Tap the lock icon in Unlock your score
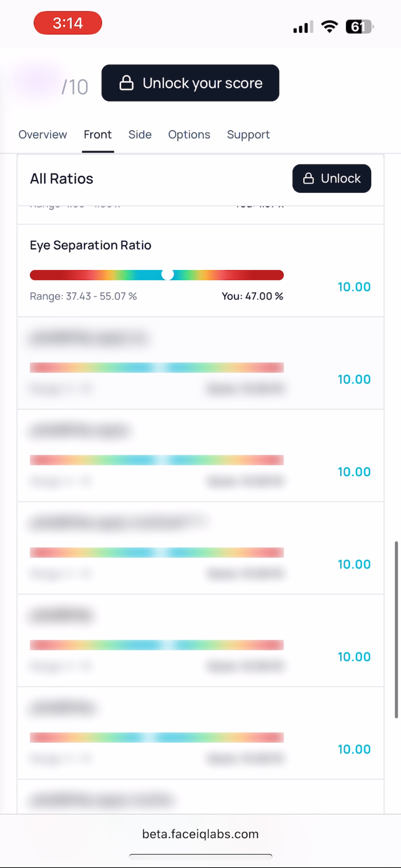Image resolution: width=401 pixels, height=868 pixels. pyautogui.click(x=126, y=83)
